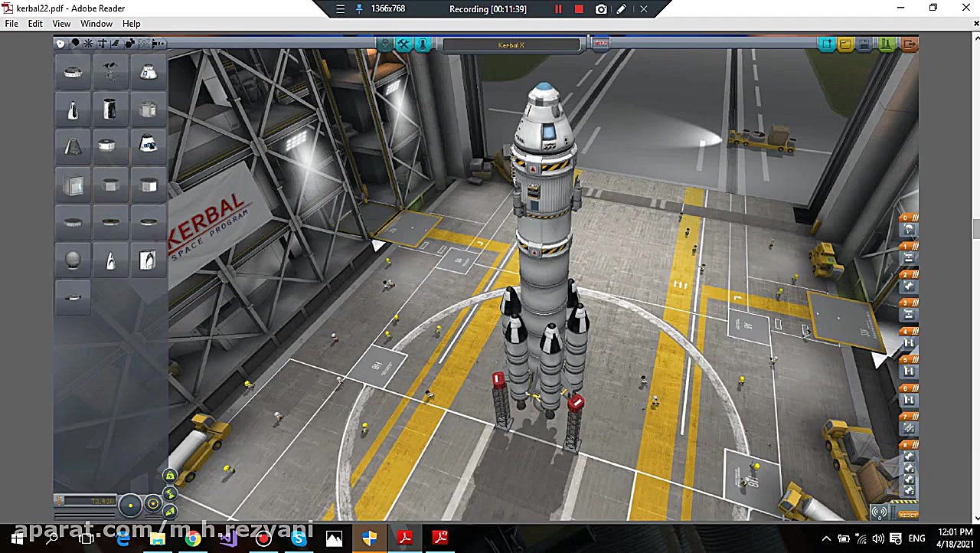Switch editor to parts build mode
This screenshot has width=980, height=553.
[x=385, y=44]
